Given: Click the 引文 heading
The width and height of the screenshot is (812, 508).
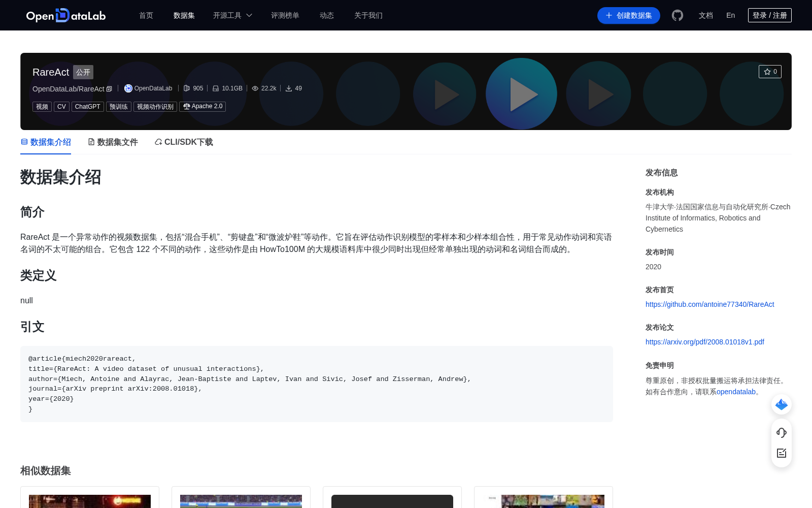Looking at the screenshot, I should [x=32, y=327].
